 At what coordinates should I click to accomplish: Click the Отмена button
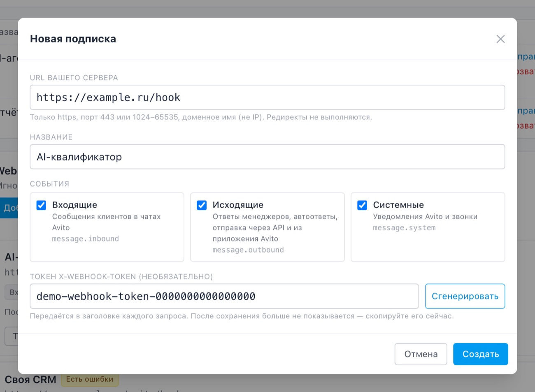(x=421, y=354)
